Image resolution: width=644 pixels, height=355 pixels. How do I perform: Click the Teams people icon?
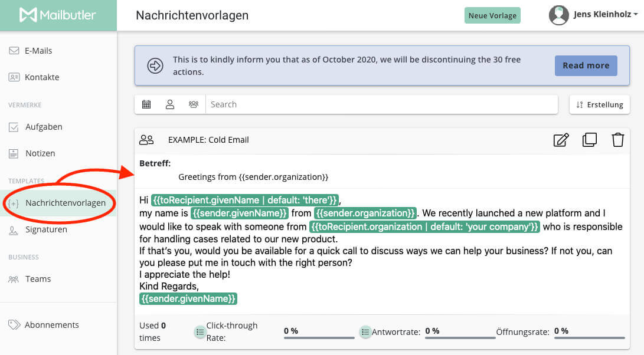[14, 280]
